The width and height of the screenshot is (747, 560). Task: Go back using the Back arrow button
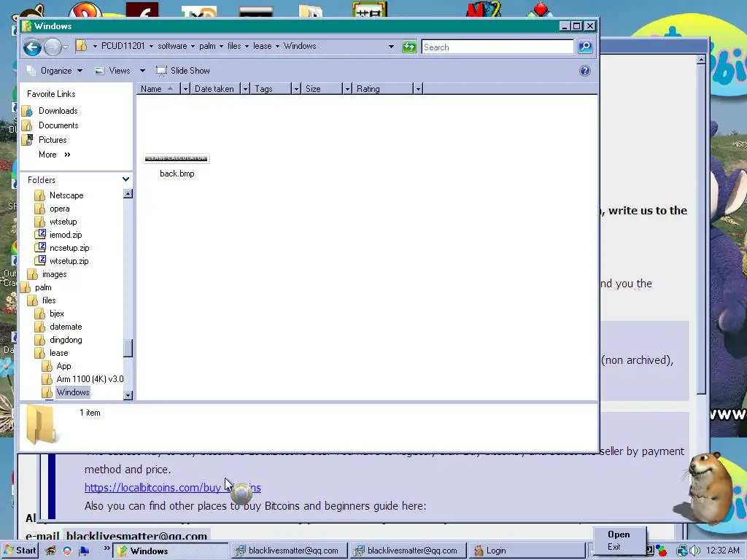[32, 47]
